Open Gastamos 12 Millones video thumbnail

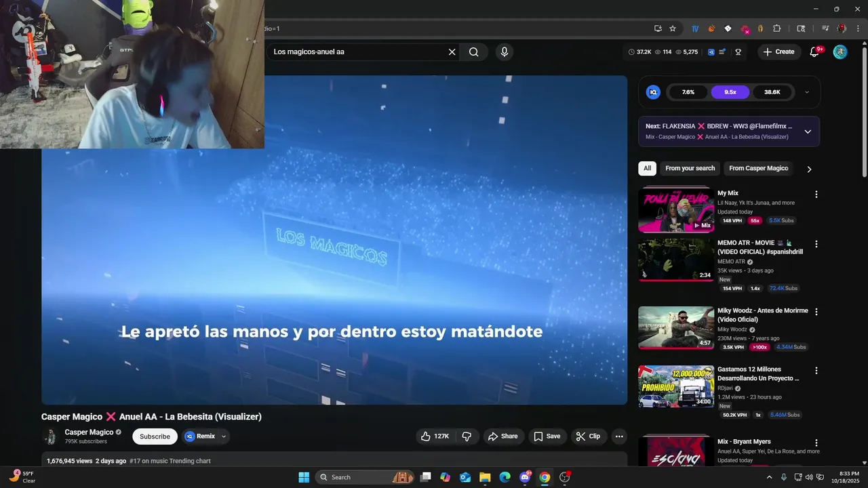click(676, 386)
